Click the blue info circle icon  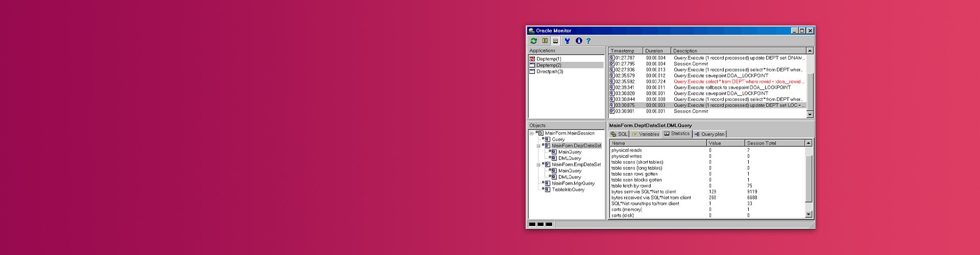click(579, 41)
